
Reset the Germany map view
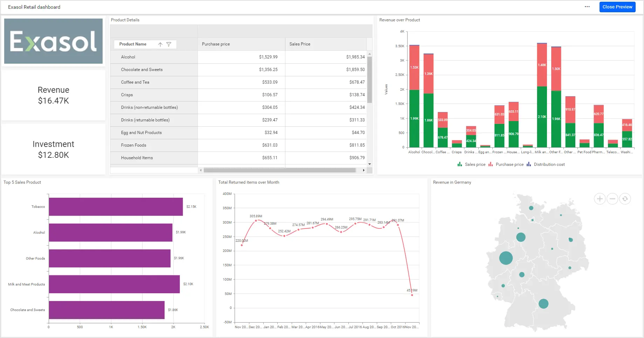point(625,199)
